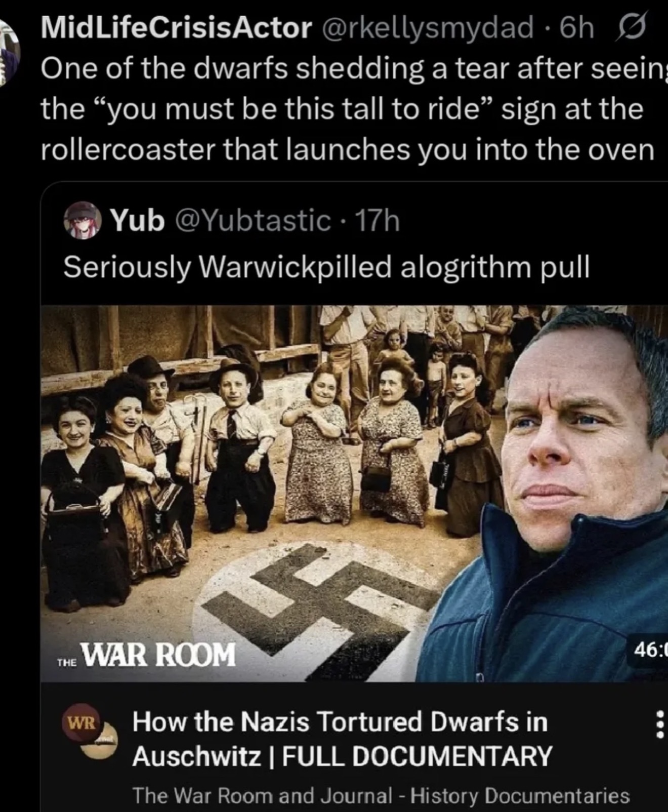Click the 6h post timestamp

[x=576, y=28]
